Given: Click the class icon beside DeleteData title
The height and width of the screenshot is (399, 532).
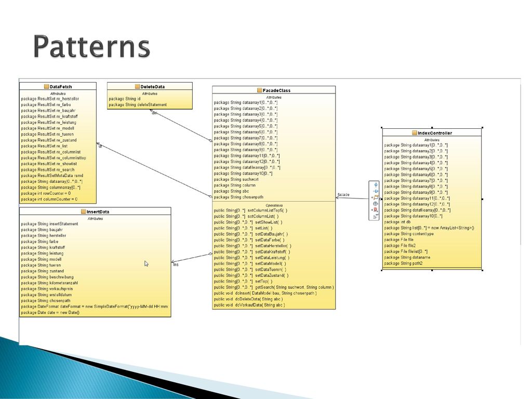Looking at the screenshot, I should pos(137,87).
